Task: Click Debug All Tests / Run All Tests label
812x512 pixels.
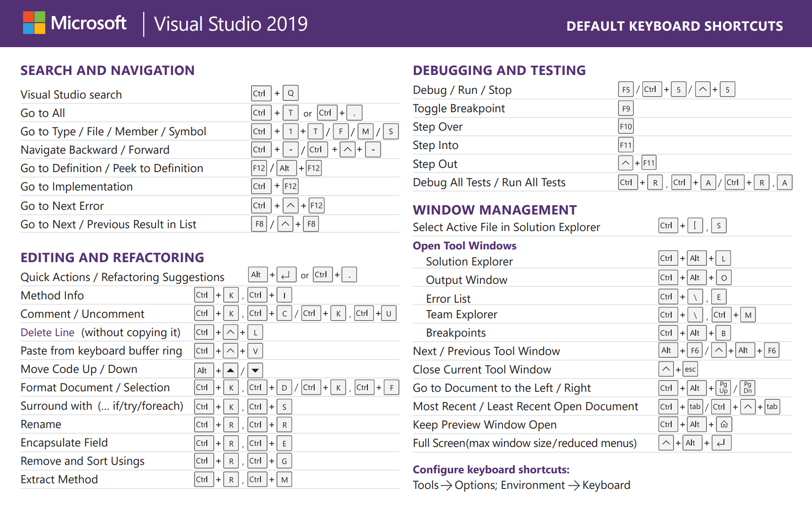Action: pos(489,182)
